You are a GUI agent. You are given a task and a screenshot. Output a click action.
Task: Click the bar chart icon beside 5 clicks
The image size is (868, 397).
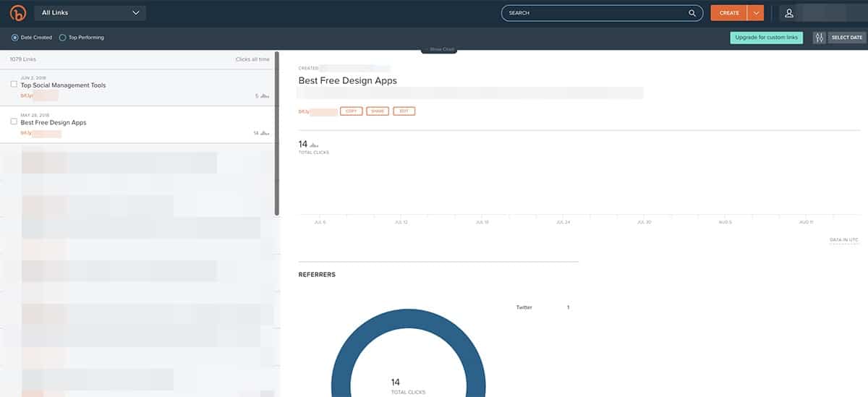tap(265, 95)
